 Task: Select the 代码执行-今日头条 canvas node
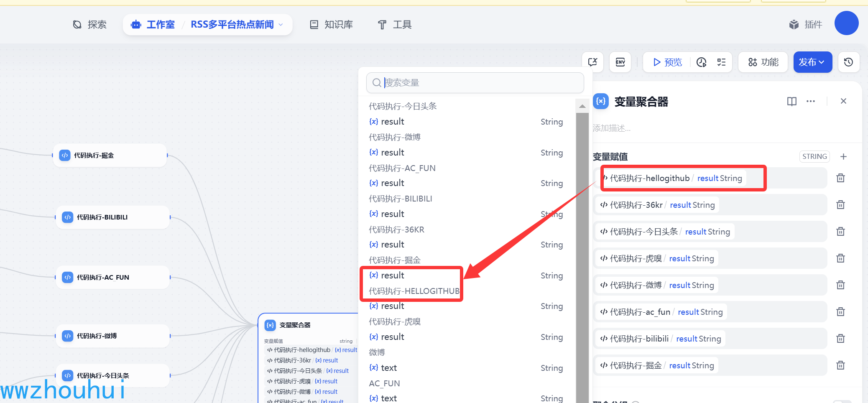pos(112,376)
